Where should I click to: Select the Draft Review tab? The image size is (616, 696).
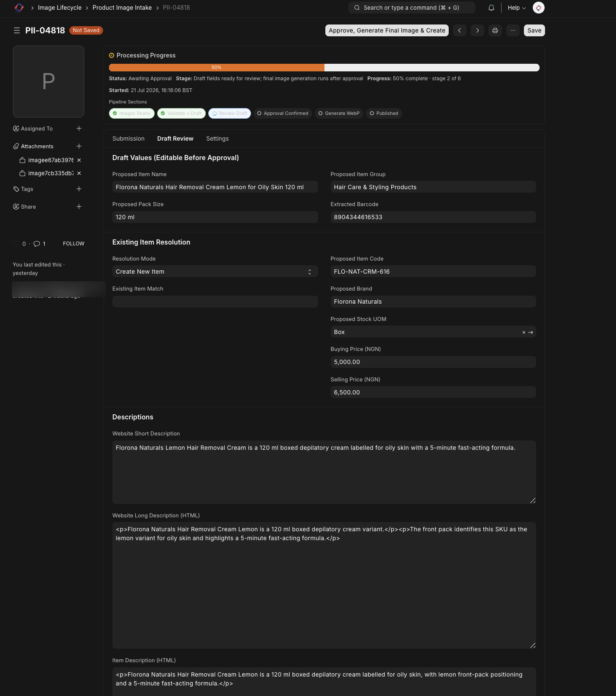click(x=175, y=139)
